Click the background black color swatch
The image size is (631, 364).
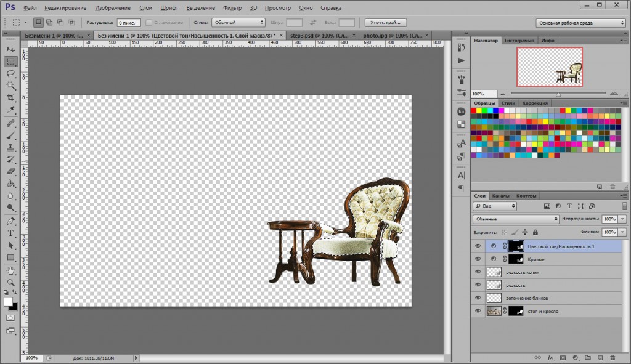pyautogui.click(x=14, y=307)
